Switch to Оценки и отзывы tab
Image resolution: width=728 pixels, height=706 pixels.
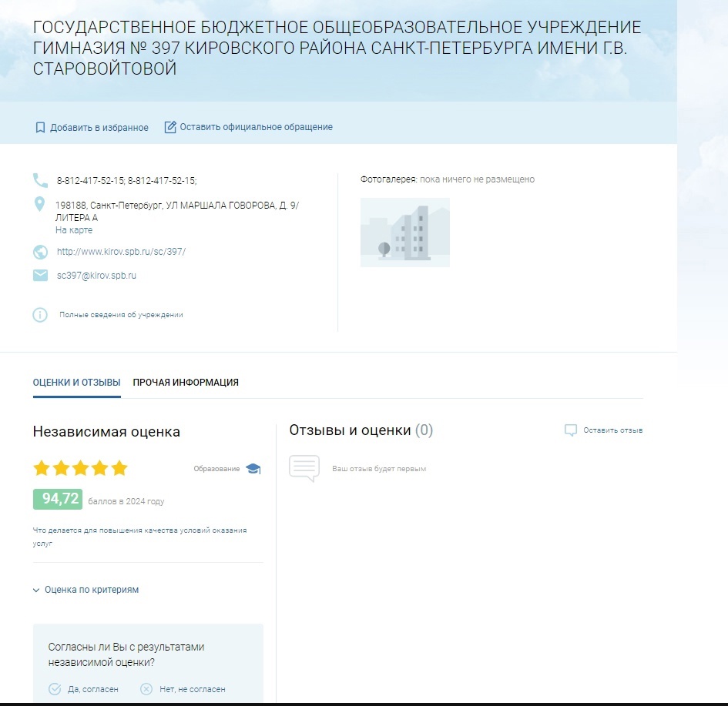76,383
